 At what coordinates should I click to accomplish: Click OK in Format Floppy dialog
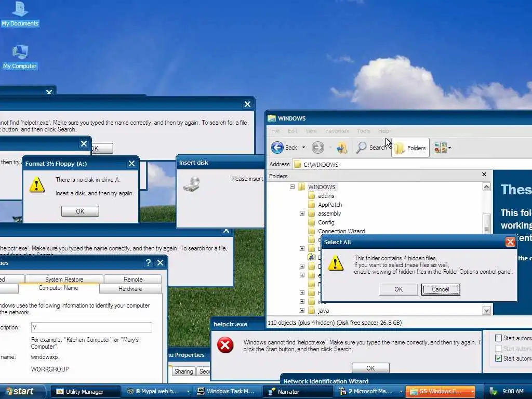click(x=80, y=211)
